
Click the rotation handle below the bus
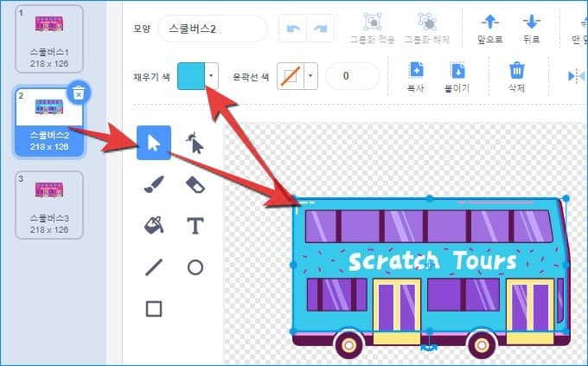[429, 347]
